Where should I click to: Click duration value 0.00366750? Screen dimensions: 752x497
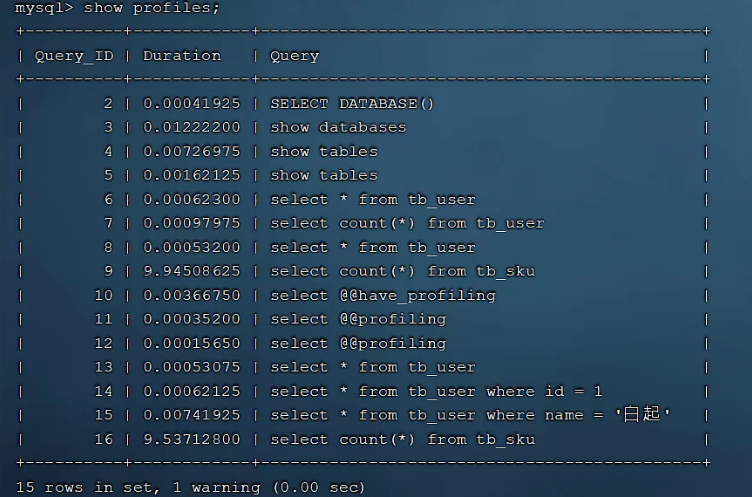point(192,296)
